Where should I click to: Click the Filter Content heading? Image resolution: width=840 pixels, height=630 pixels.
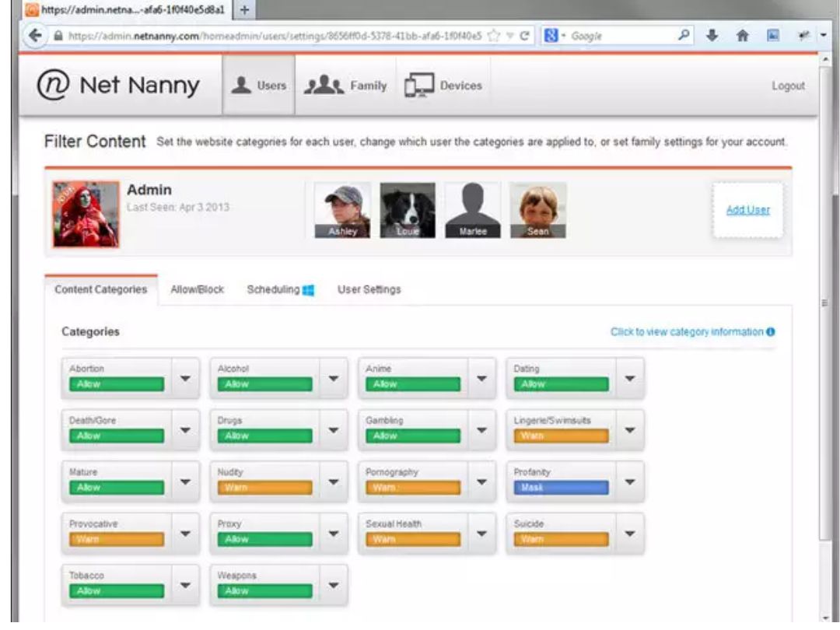coord(95,142)
